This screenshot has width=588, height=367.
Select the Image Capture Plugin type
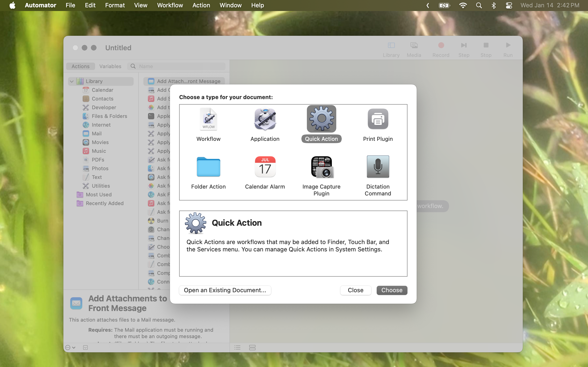click(x=321, y=167)
